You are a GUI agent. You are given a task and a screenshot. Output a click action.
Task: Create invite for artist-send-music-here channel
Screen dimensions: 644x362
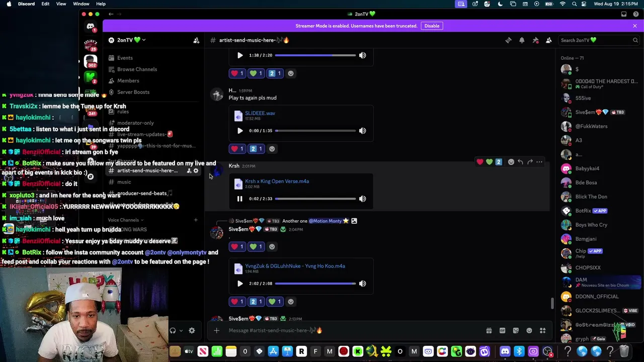189,171
